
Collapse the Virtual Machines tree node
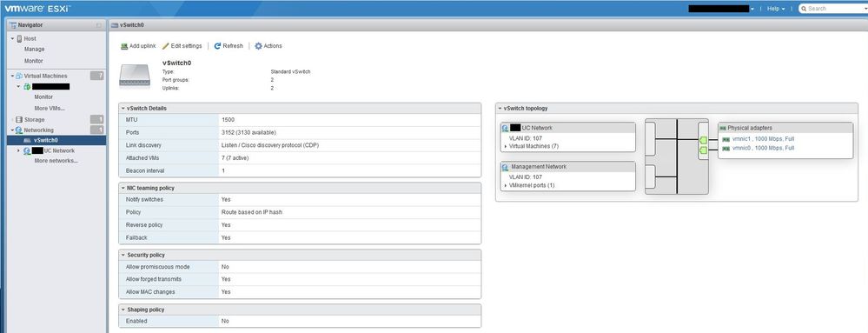pyautogui.click(x=13, y=76)
